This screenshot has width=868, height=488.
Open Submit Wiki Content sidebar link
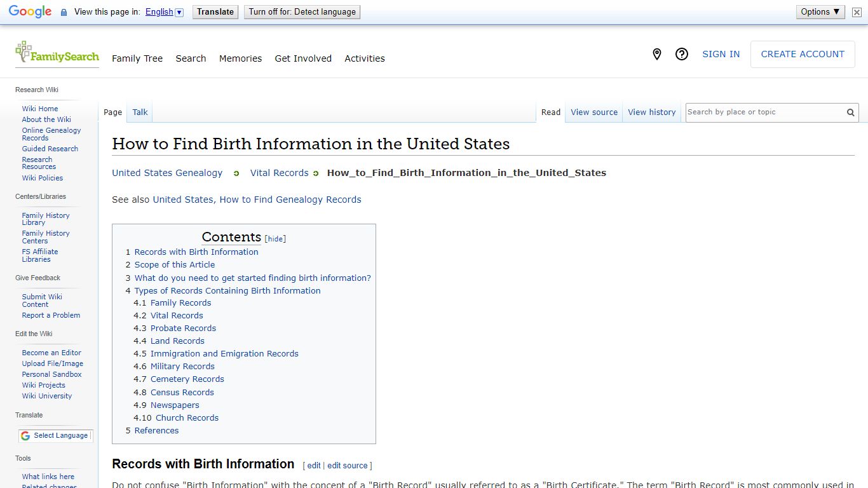42,301
